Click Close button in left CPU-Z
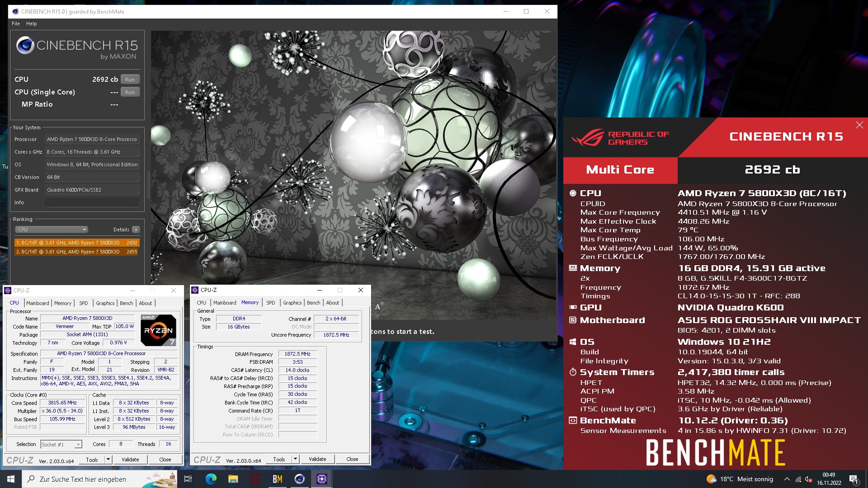The width and height of the screenshot is (868, 488). click(165, 460)
